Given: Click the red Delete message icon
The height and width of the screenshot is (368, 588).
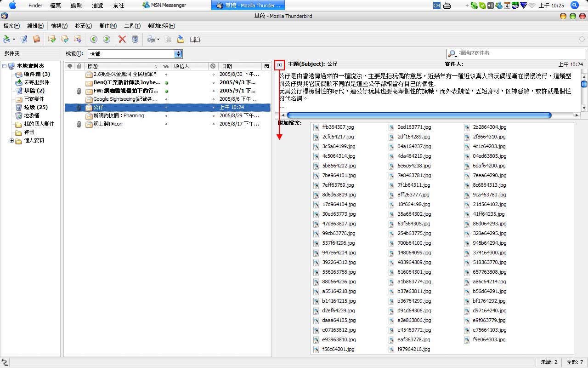Looking at the screenshot, I should coord(122,39).
